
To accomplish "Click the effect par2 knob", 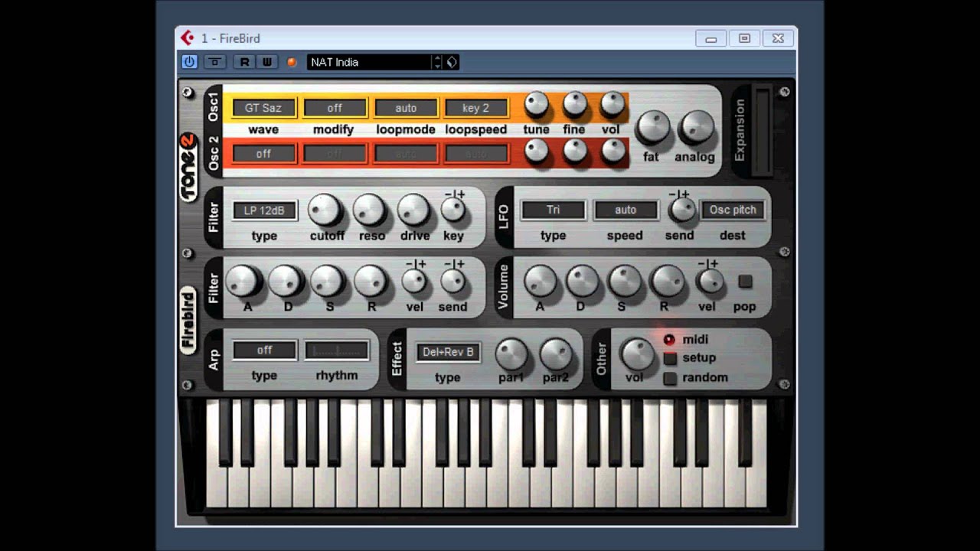I will pyautogui.click(x=556, y=354).
